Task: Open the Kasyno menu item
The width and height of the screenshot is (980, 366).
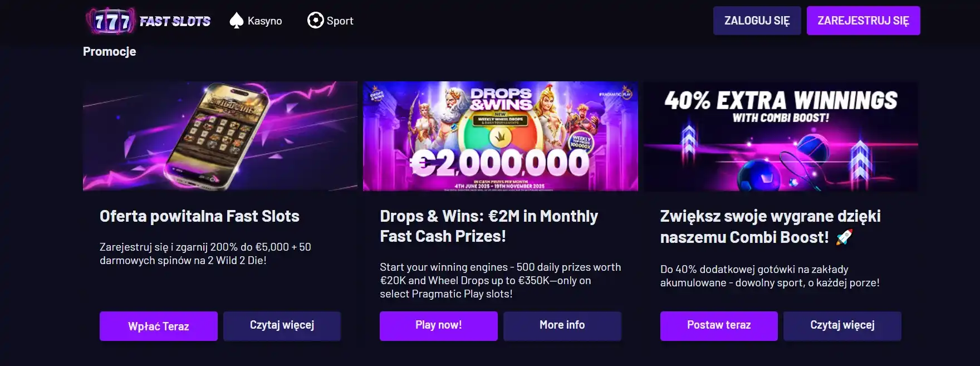Action: tap(264, 21)
